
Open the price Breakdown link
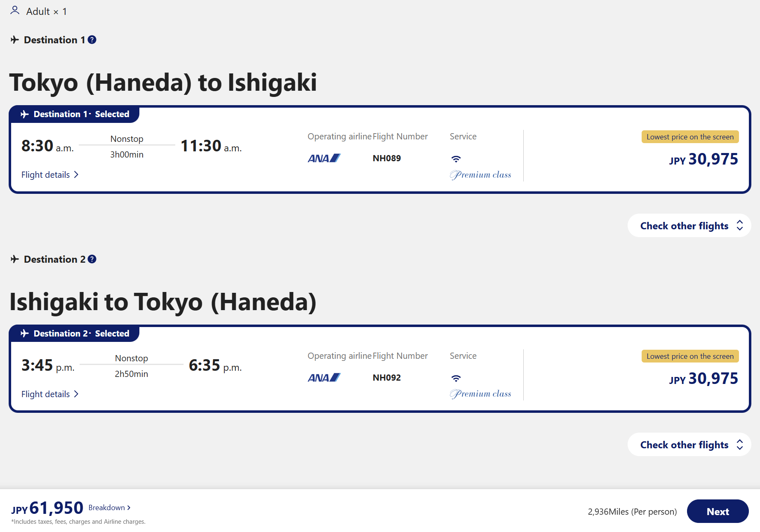(x=109, y=508)
